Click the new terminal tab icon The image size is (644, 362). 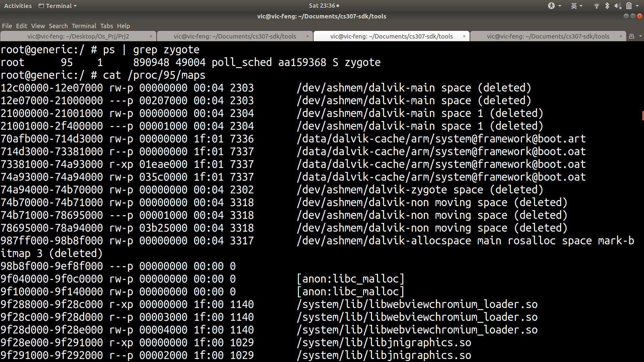tap(631, 36)
